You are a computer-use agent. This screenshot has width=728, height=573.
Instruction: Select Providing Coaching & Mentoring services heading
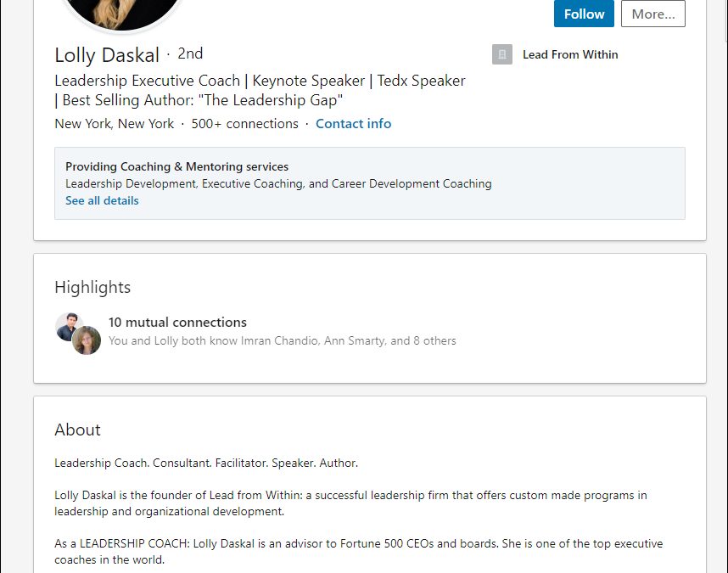[x=176, y=167]
